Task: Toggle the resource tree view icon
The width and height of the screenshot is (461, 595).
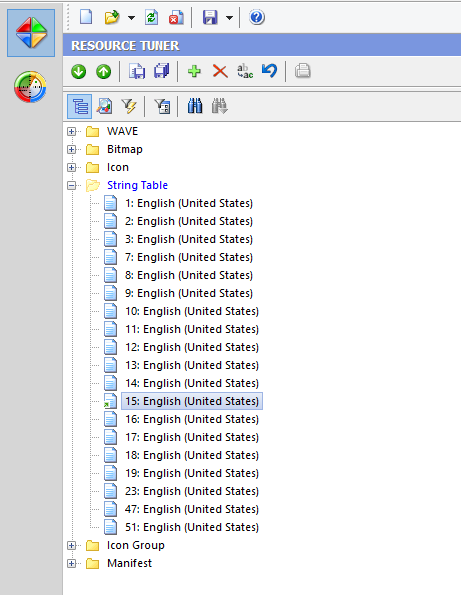Action: point(80,107)
